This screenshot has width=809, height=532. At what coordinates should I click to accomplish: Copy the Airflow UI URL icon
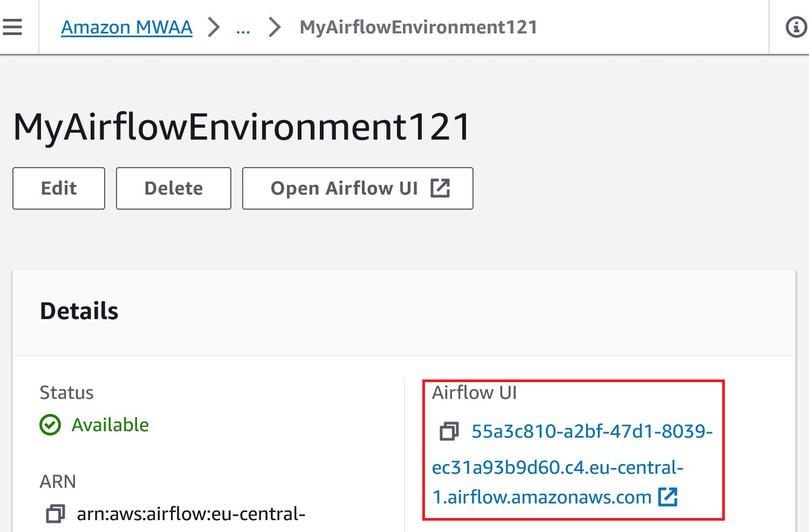point(449,431)
